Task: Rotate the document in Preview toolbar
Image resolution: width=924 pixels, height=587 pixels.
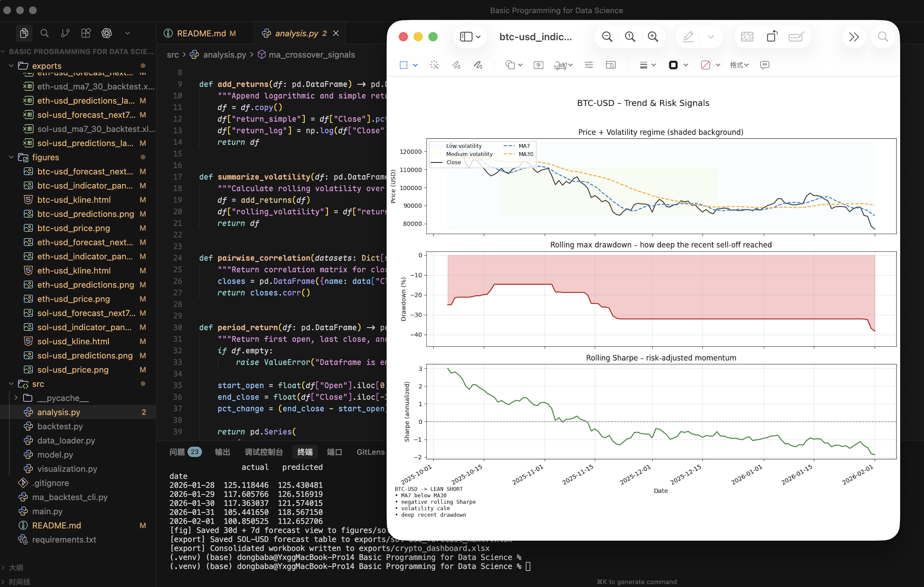Action: [772, 36]
